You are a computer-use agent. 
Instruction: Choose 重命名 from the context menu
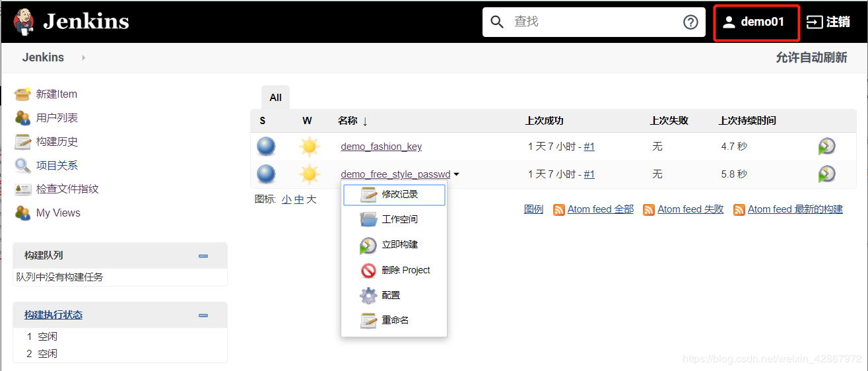click(394, 320)
